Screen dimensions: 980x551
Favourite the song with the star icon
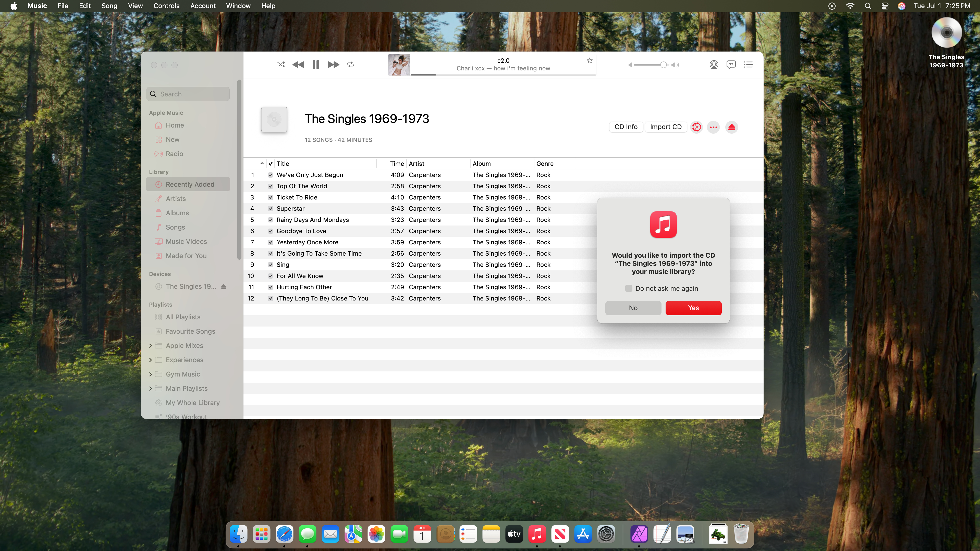[x=589, y=60]
